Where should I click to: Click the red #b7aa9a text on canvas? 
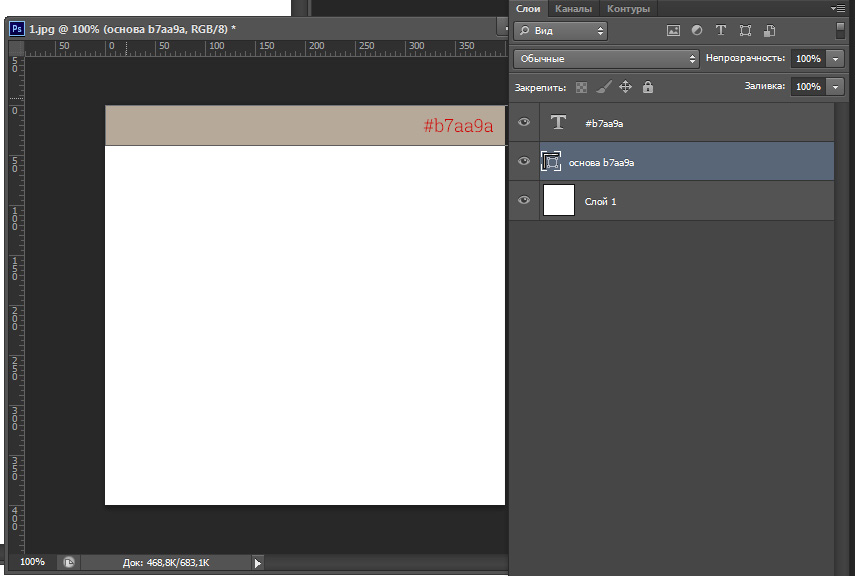[458, 126]
